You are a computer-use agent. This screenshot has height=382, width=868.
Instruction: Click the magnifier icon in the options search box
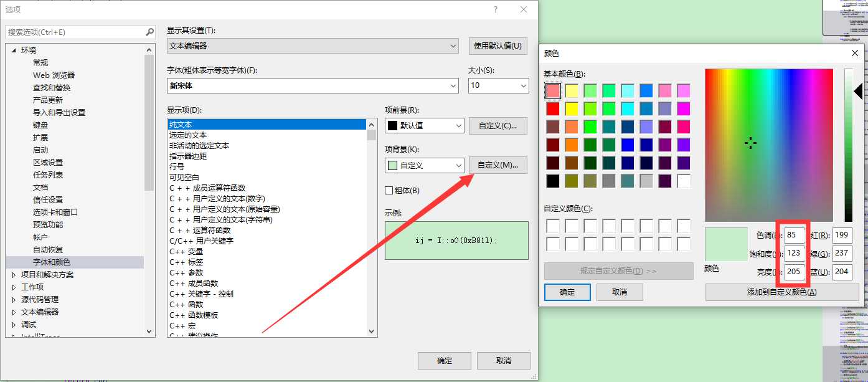click(149, 31)
